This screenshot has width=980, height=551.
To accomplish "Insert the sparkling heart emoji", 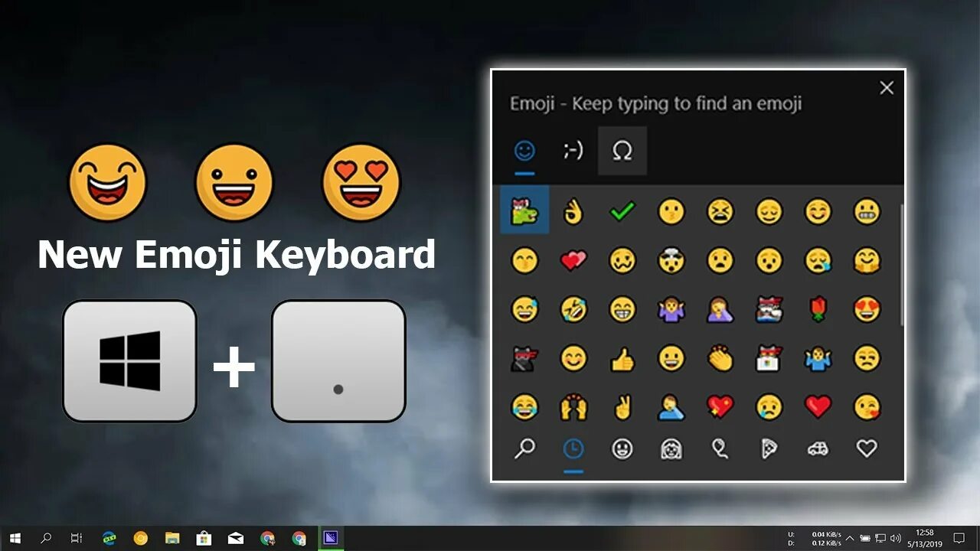I will [720, 407].
